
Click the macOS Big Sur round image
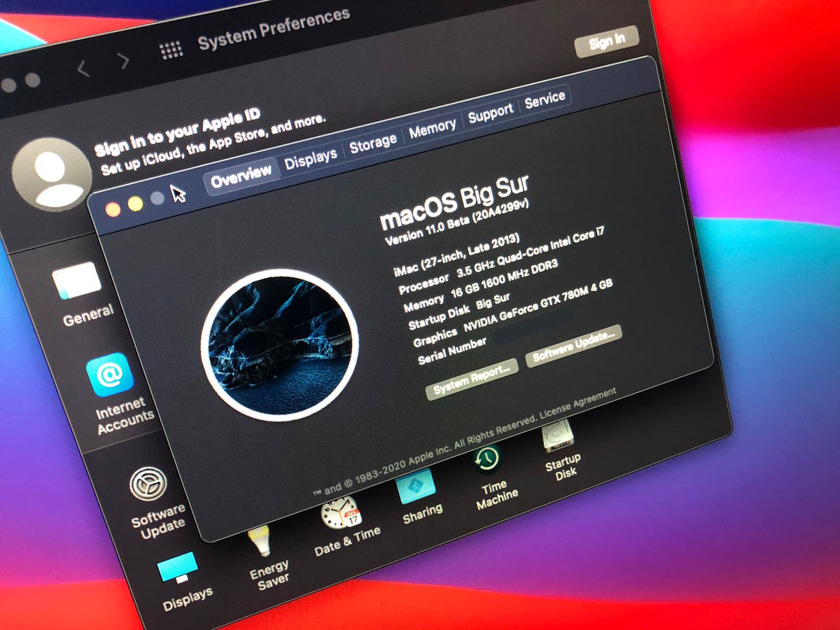(x=279, y=344)
